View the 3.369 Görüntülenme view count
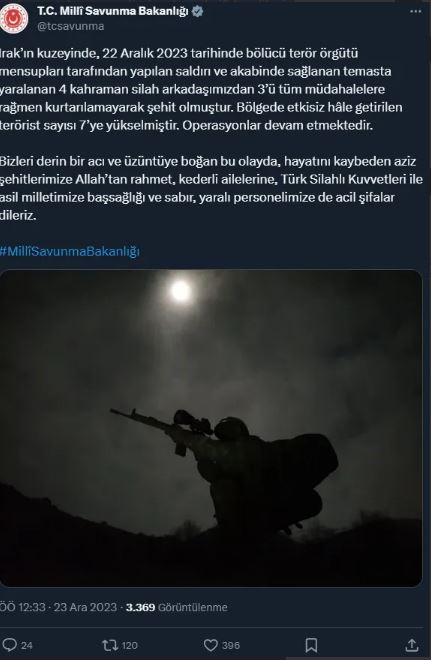 point(176,607)
